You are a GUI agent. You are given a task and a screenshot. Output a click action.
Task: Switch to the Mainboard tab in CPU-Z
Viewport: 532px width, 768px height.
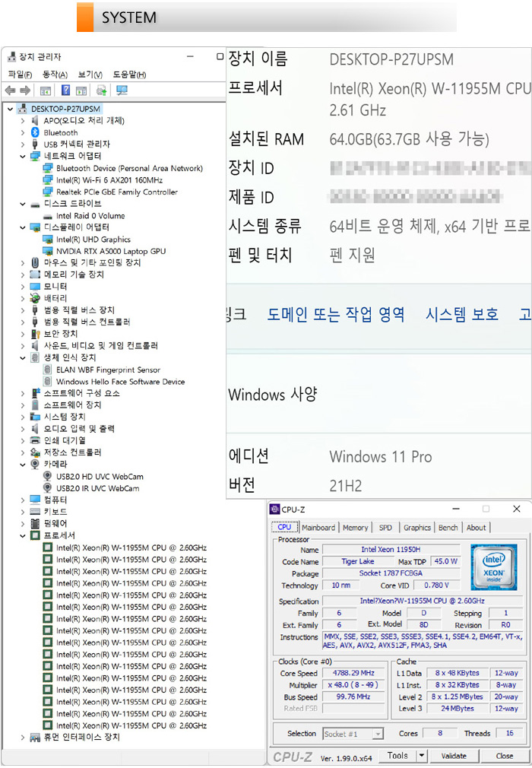tap(318, 528)
